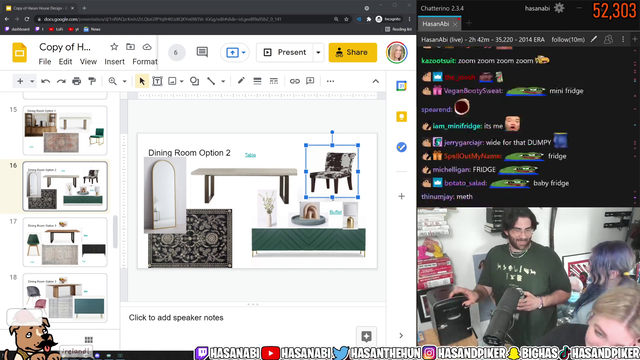Check cloud save status icon
The height and width of the screenshot is (360, 640).
coord(147,47)
